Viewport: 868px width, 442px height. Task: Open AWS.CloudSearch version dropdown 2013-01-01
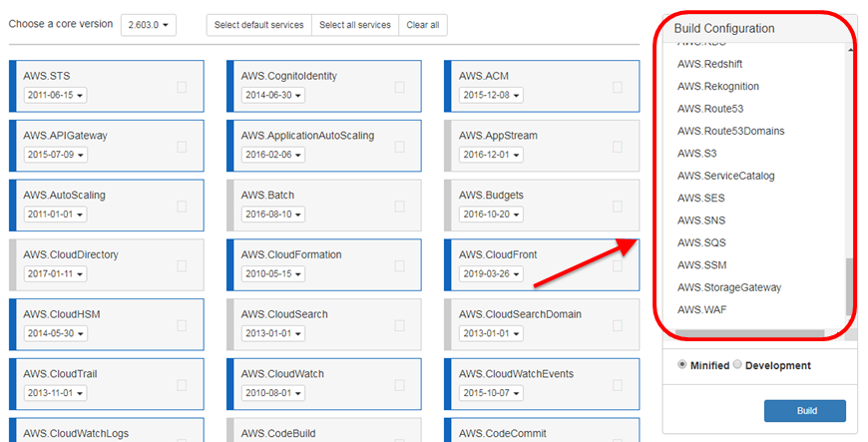click(273, 333)
